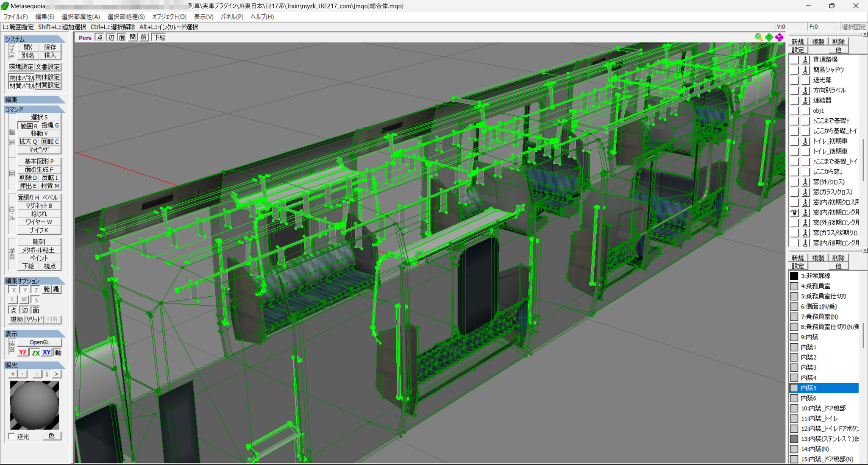Toggle the 点 vertex display button in viewport bar
The width and height of the screenshot is (868, 465).
(x=100, y=37)
